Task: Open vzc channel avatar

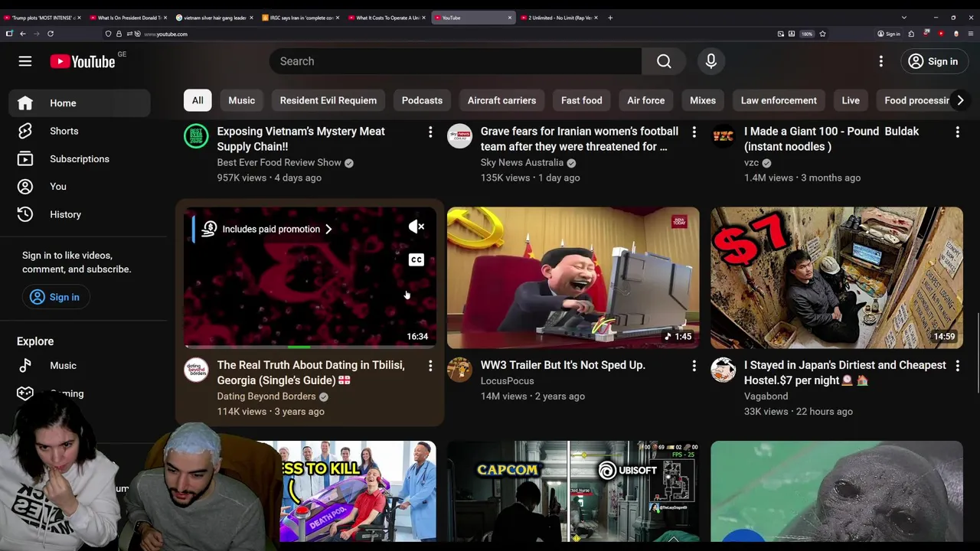Action: (723, 136)
